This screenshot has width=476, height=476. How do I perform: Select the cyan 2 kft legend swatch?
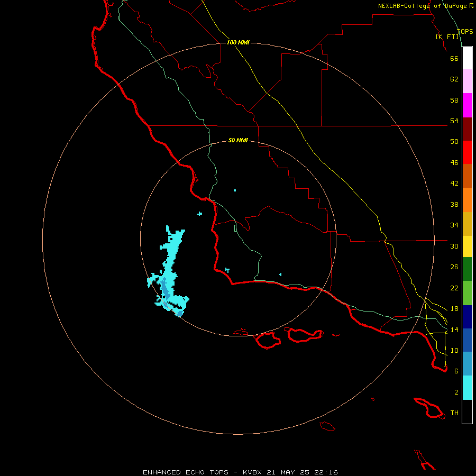coord(467,388)
